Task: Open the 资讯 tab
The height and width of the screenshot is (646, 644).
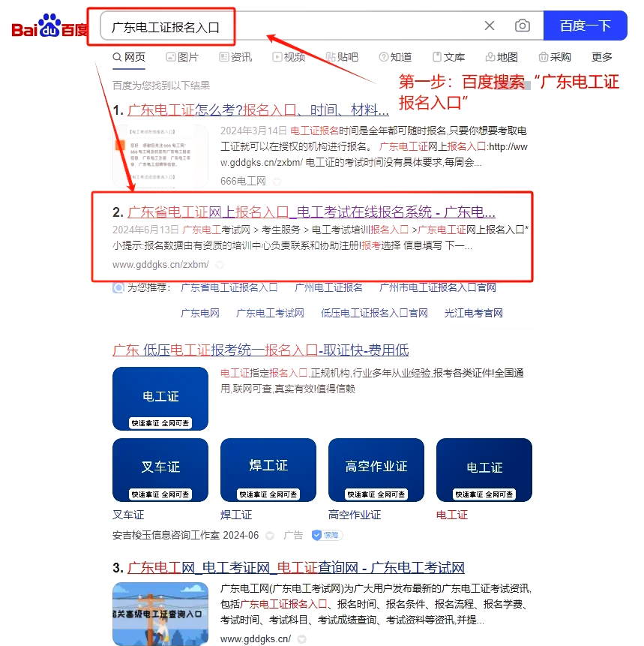Action: [235, 57]
